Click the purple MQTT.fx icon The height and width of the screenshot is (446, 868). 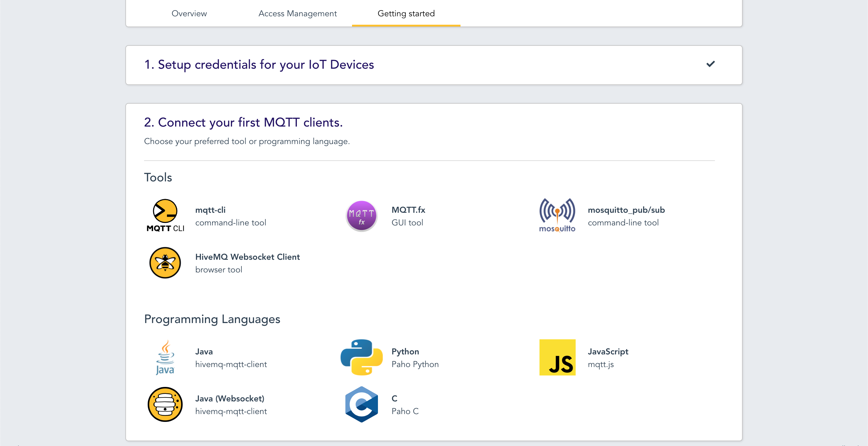pyautogui.click(x=361, y=215)
